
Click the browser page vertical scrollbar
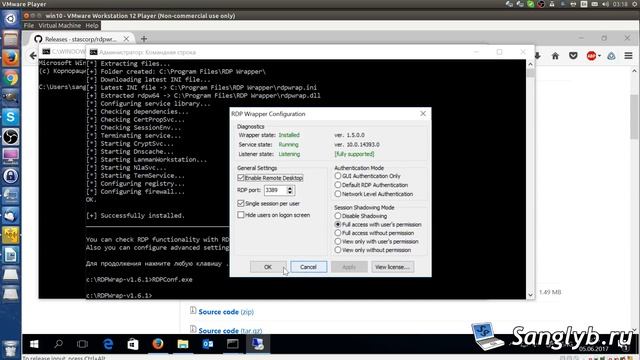634,116
